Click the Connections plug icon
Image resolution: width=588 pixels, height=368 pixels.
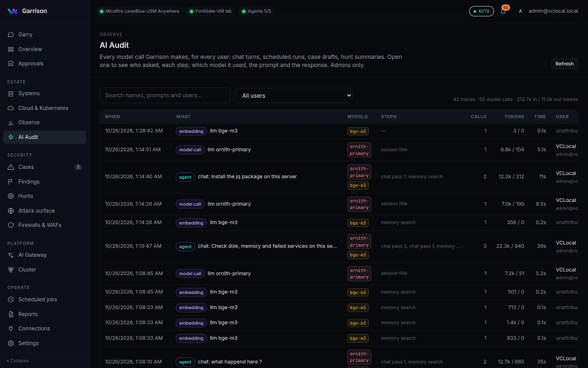pyautogui.click(x=11, y=328)
